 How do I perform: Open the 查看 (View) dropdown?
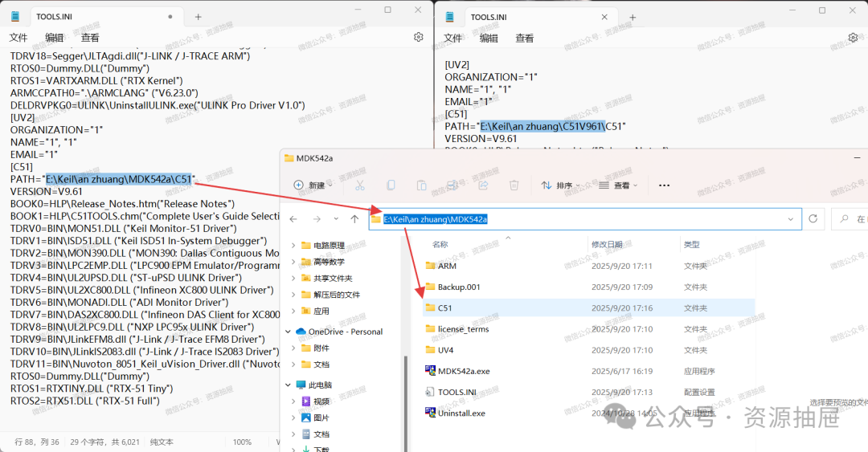coord(618,185)
